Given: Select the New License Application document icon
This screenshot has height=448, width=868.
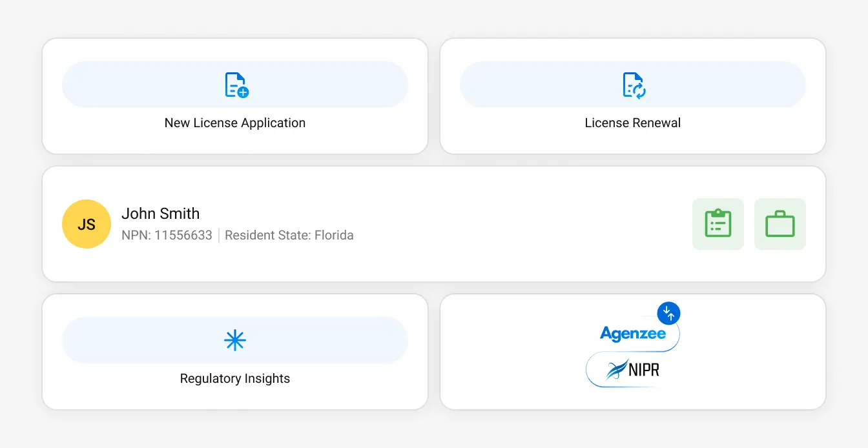Looking at the screenshot, I should click(235, 84).
